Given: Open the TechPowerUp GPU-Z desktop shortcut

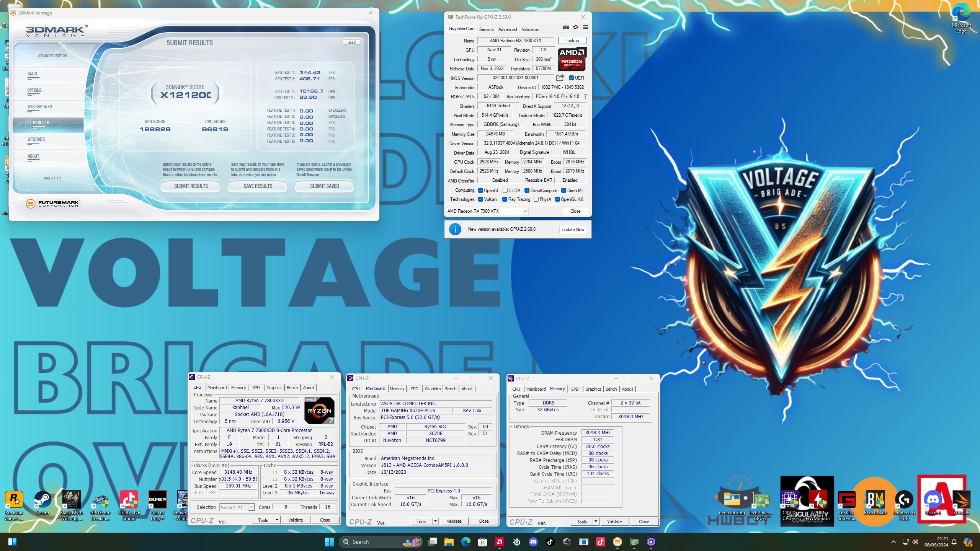Looking at the screenshot, I should coord(760,505).
